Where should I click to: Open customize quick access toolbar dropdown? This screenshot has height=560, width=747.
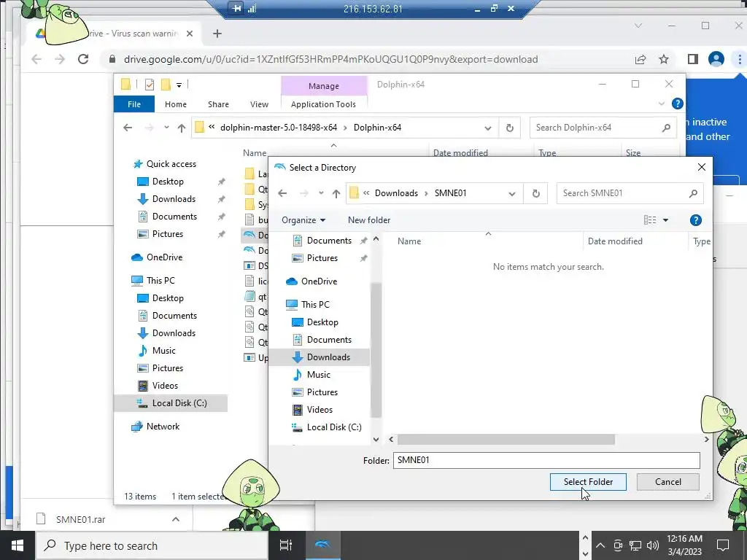[179, 85]
